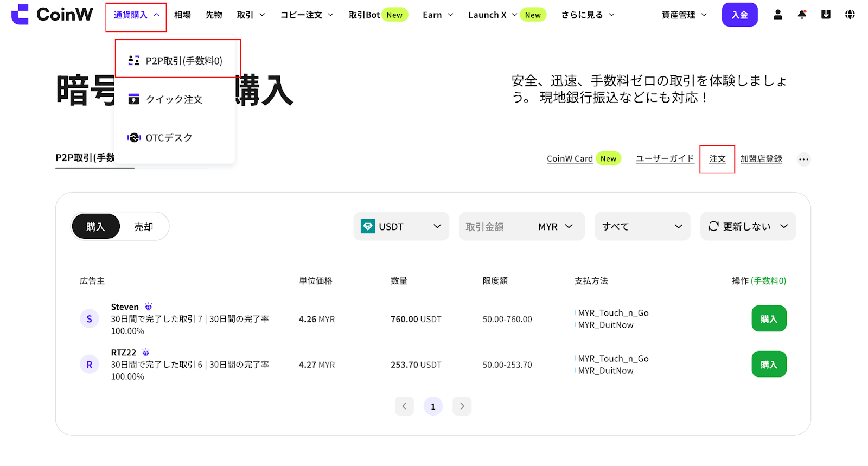Viewport: 868px width, 466px height.
Task: Switch to the 売却 sell toggle
Action: click(144, 227)
